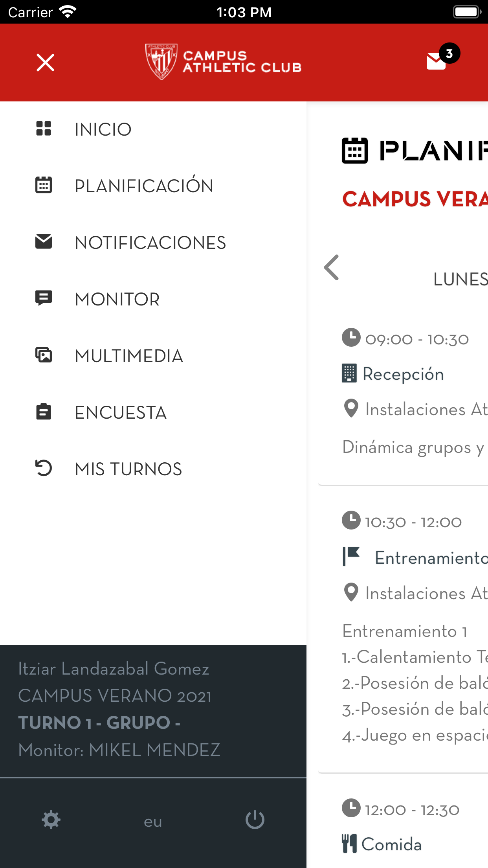The height and width of the screenshot is (868, 488).
Task: Tap the Campus Athletic Club logo
Action: [223, 62]
